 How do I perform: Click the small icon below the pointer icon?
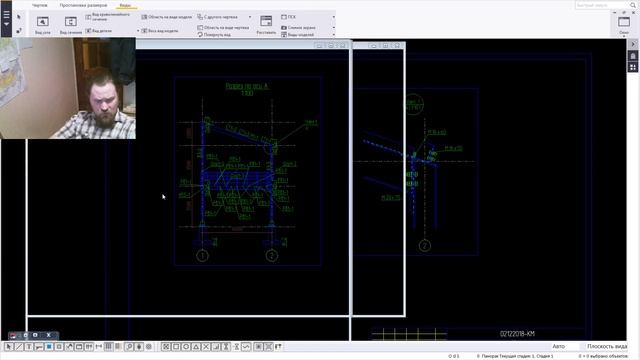(19, 30)
